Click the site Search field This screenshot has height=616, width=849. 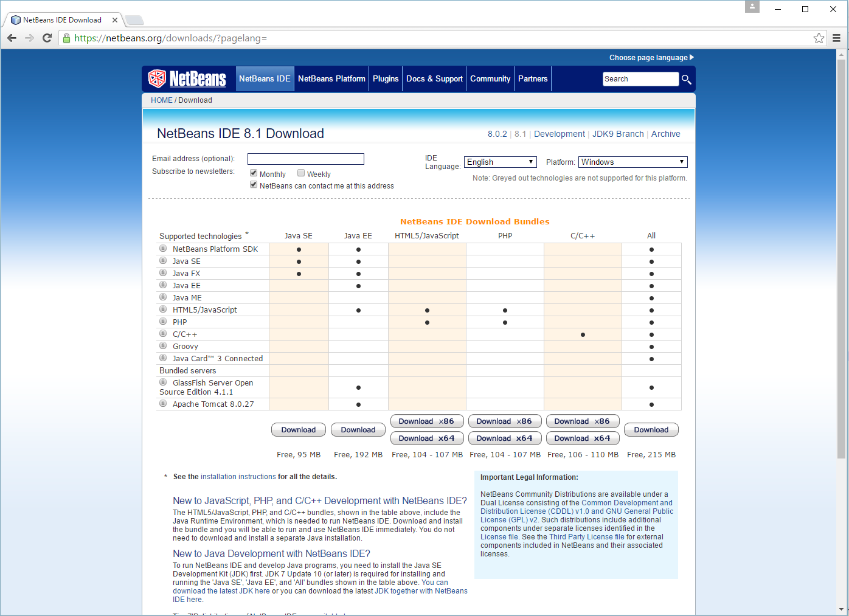(x=640, y=79)
